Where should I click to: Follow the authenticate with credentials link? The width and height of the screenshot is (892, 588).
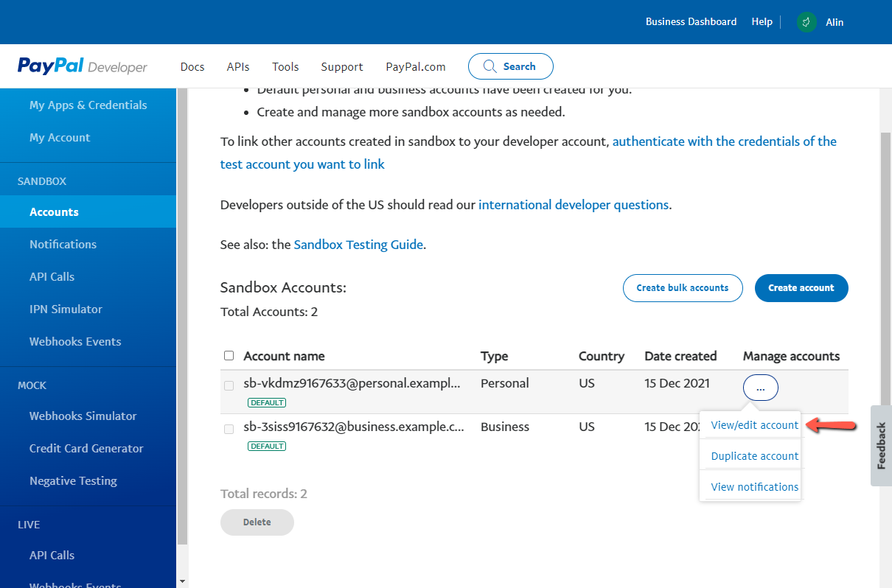click(529, 153)
